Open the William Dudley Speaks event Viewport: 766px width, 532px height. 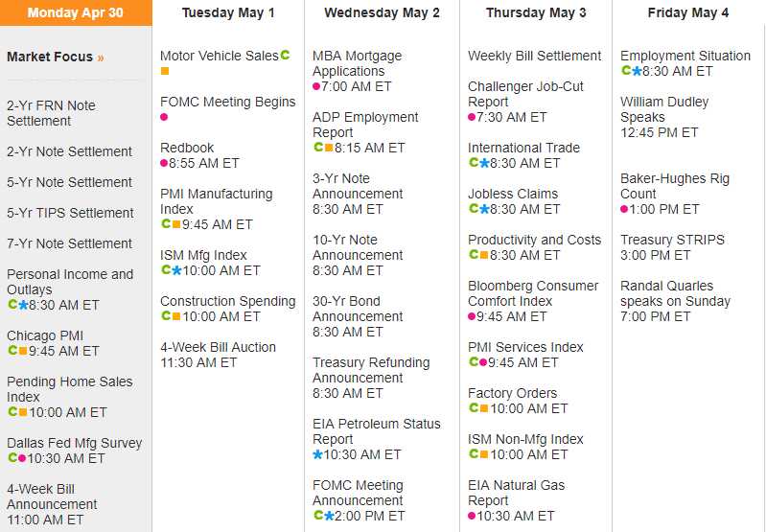[664, 109]
